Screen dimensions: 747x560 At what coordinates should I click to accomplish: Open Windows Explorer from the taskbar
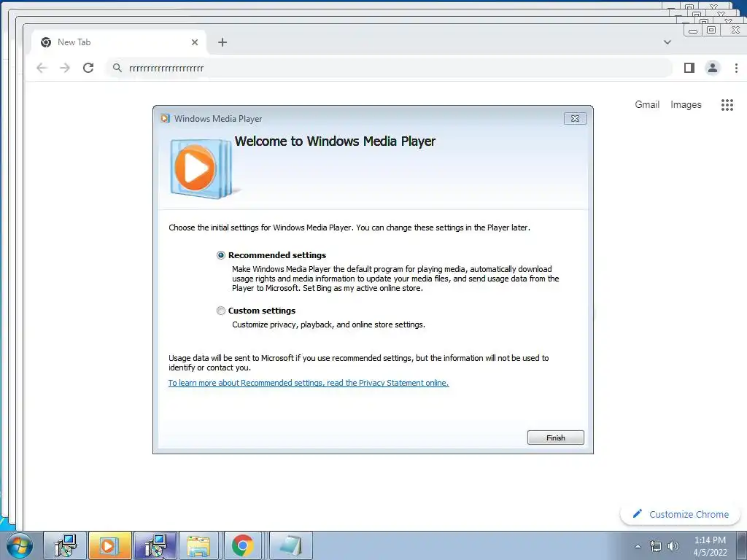tap(198, 545)
